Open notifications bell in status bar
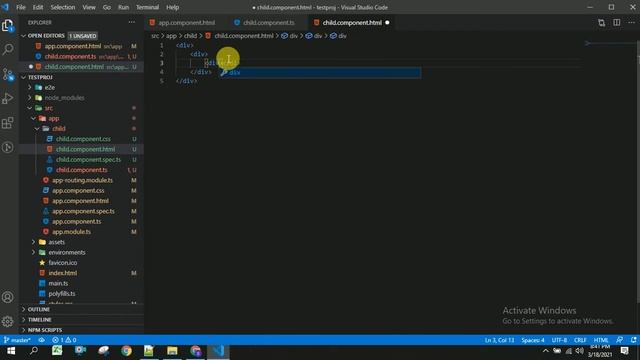This screenshot has width=640, height=360. [x=633, y=340]
